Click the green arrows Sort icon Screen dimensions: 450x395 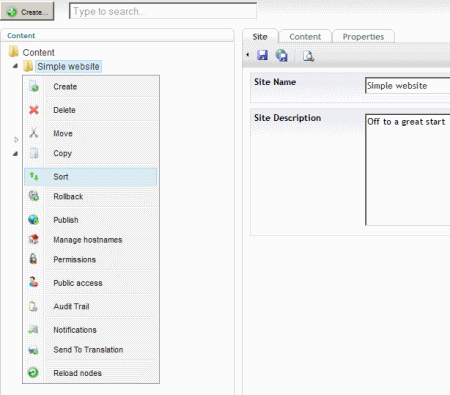pos(34,176)
